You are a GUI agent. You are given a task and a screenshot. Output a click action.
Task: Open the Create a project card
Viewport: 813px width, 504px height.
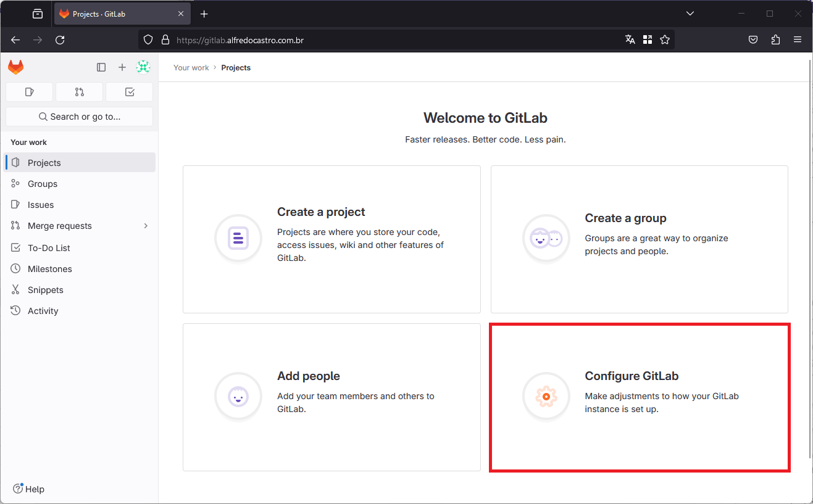(x=331, y=239)
